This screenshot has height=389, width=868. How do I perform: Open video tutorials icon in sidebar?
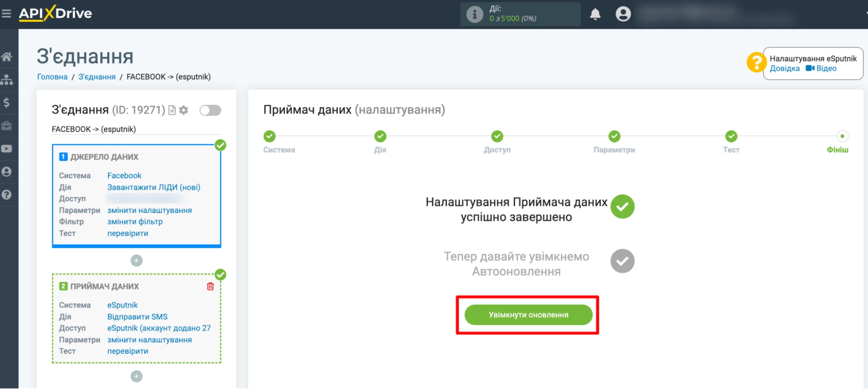tap(7, 149)
